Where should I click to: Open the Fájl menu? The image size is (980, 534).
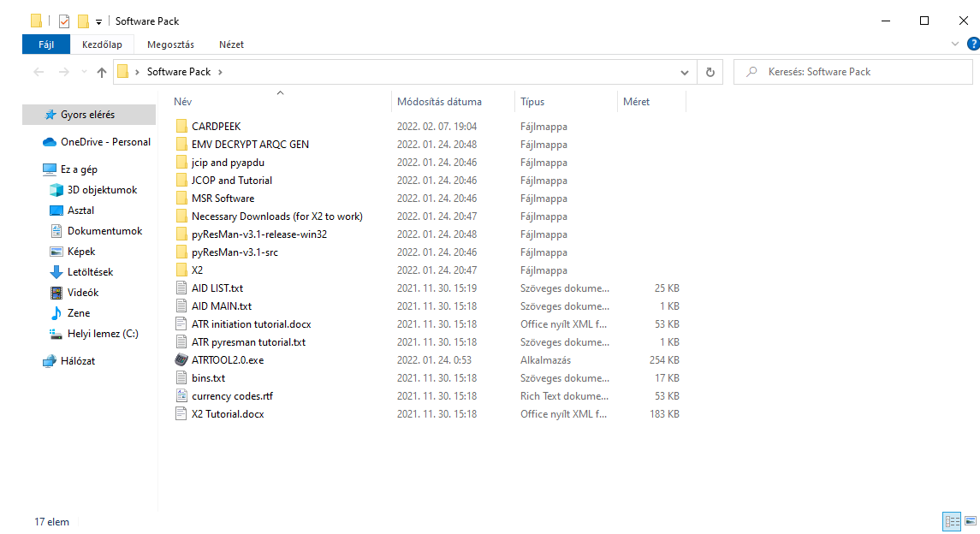tap(46, 44)
